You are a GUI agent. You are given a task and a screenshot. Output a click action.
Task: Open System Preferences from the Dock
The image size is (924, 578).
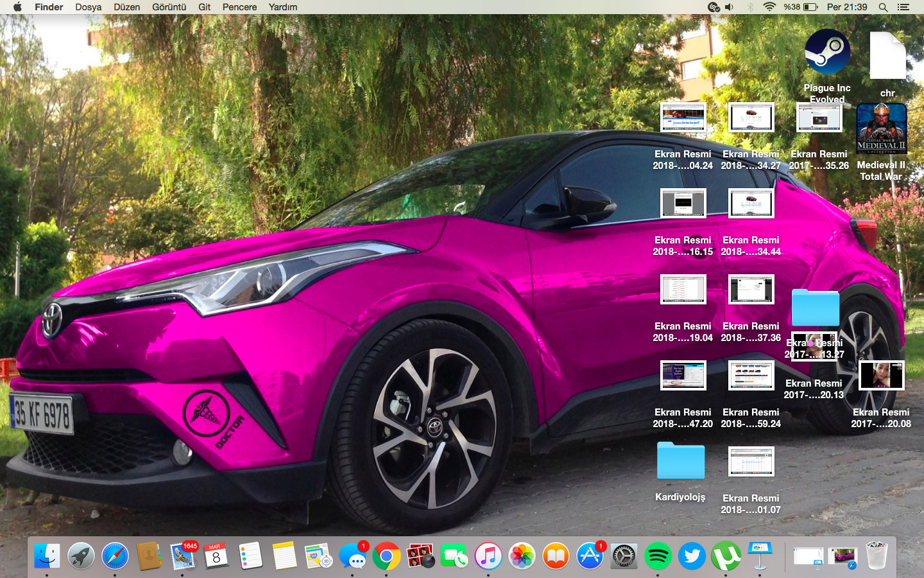(624, 556)
